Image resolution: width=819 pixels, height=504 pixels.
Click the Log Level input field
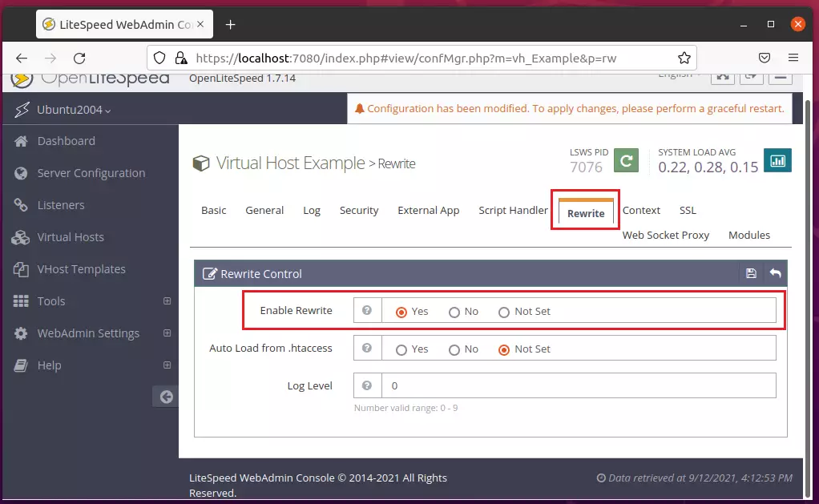tap(579, 385)
